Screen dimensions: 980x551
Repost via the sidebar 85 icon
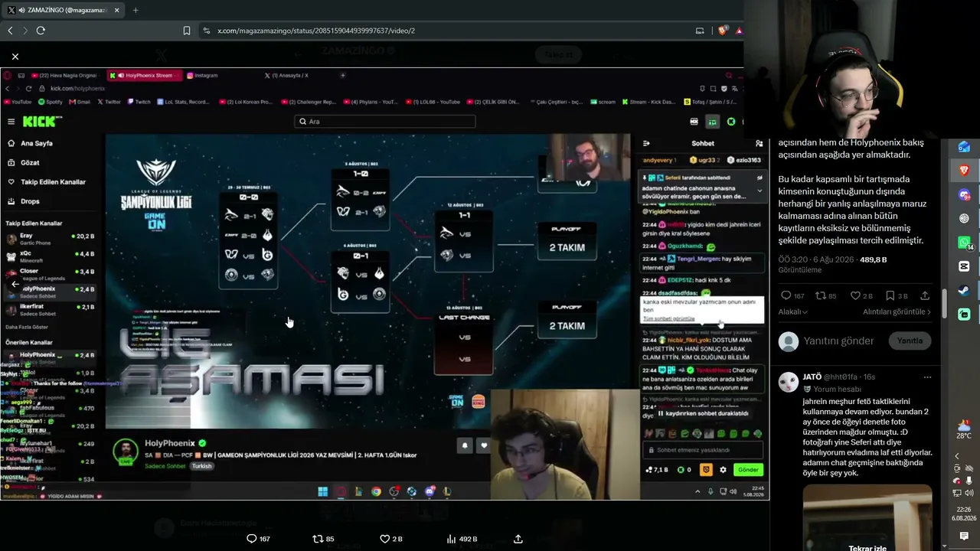point(825,295)
